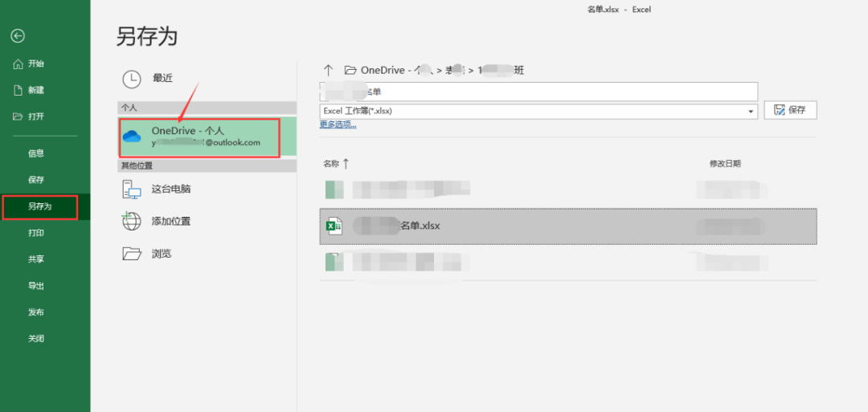Click the 保存 button

[791, 110]
